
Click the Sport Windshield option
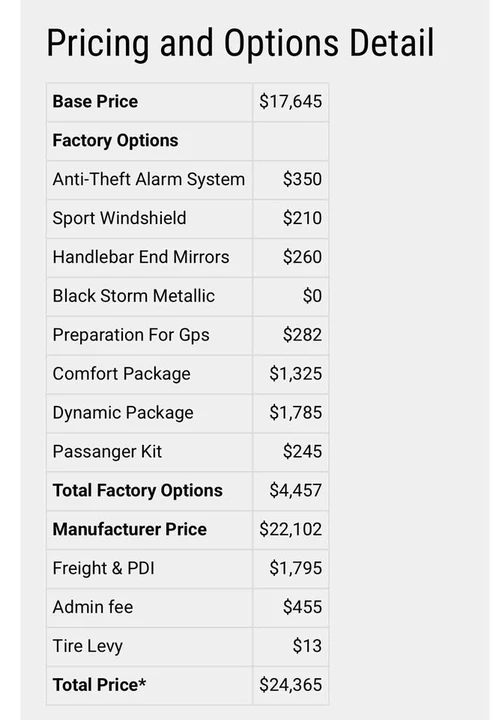click(119, 218)
